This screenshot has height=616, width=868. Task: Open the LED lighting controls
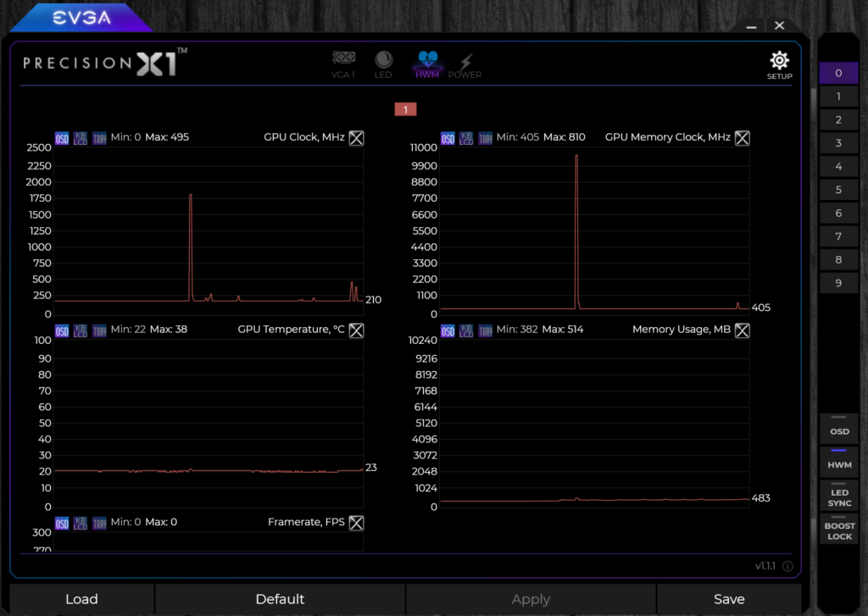(383, 64)
